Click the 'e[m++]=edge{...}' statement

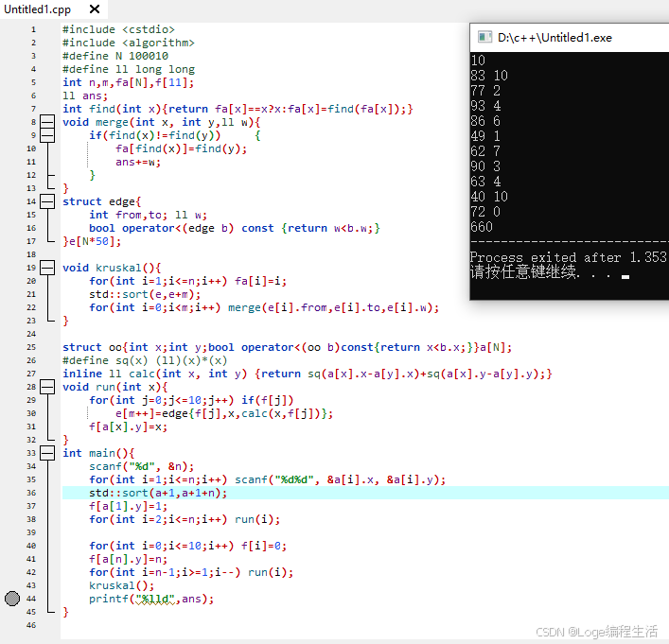pos(224,413)
